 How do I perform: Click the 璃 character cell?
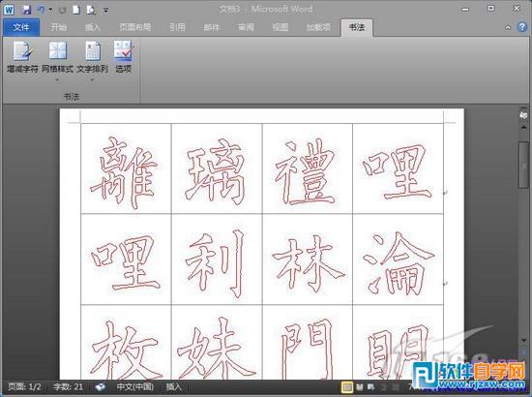[217, 168]
